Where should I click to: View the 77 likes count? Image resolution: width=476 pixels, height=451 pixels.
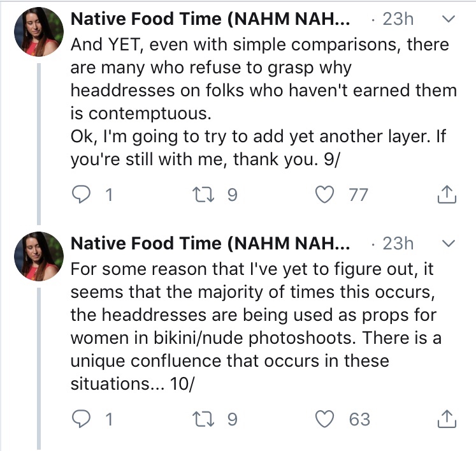(x=358, y=194)
